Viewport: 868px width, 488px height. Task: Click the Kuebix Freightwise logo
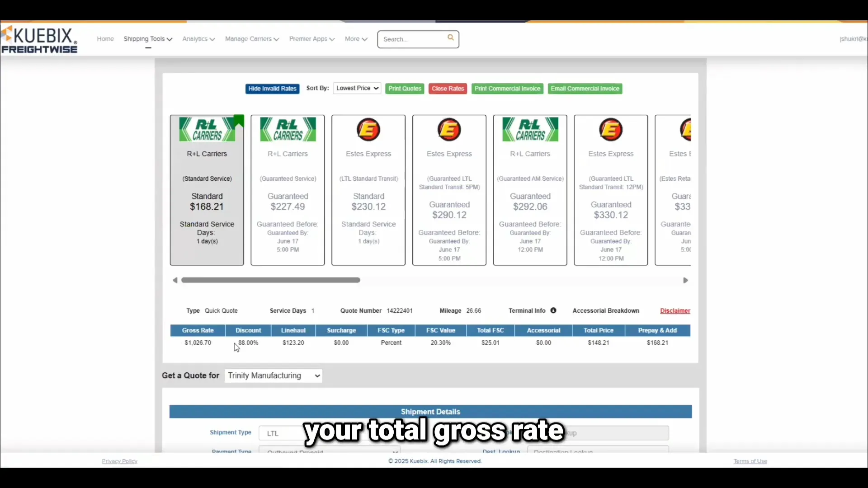[x=40, y=40]
